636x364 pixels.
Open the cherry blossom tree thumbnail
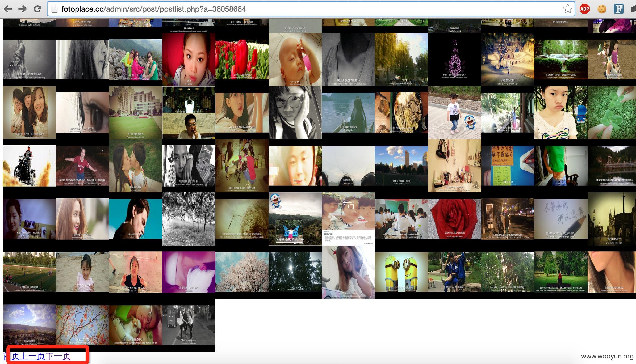click(x=242, y=272)
